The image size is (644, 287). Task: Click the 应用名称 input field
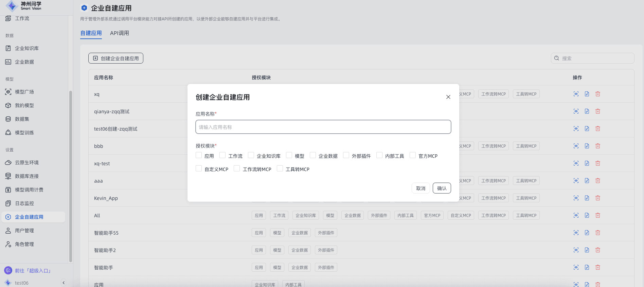[323, 127]
